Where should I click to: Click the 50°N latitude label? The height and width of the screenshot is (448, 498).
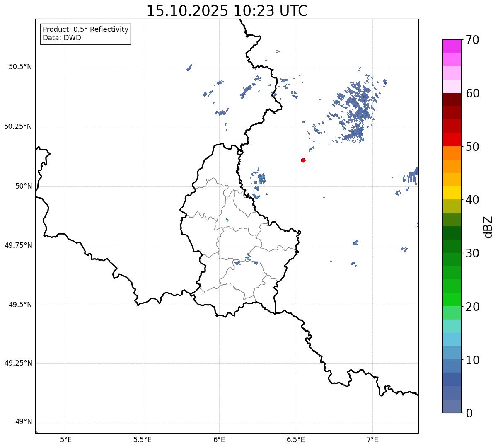24,186
